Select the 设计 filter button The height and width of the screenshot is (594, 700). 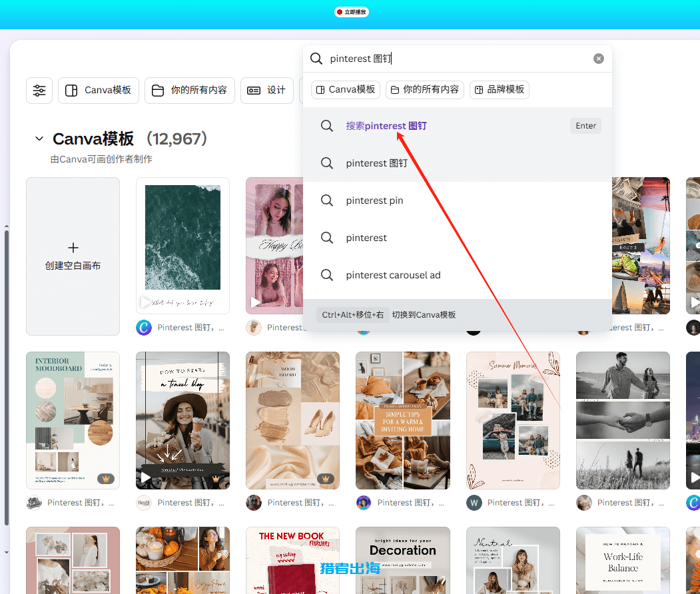coord(267,91)
